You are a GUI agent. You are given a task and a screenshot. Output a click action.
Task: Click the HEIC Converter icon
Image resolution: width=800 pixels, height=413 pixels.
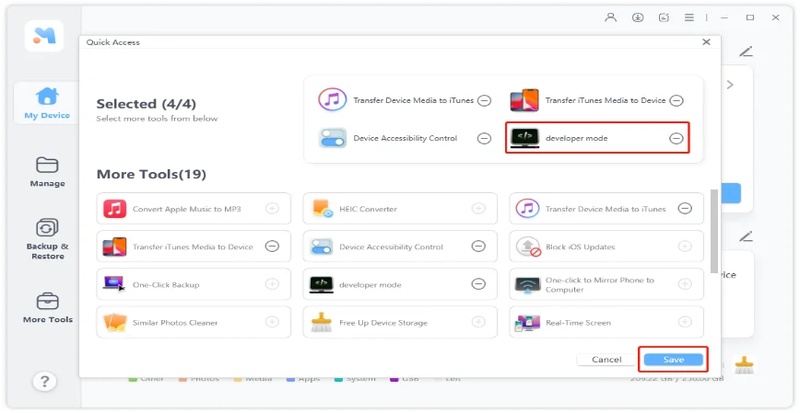(x=322, y=209)
